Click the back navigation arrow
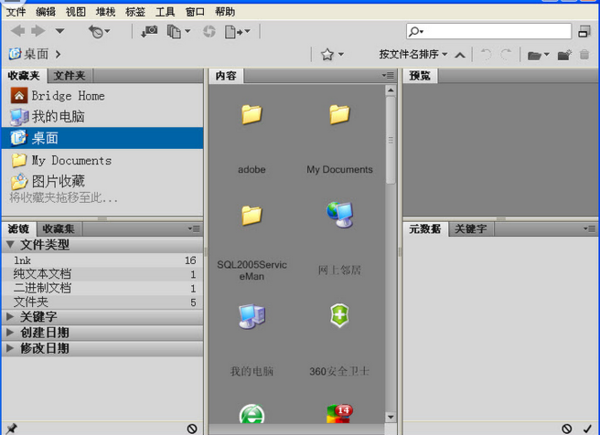 tap(17, 32)
